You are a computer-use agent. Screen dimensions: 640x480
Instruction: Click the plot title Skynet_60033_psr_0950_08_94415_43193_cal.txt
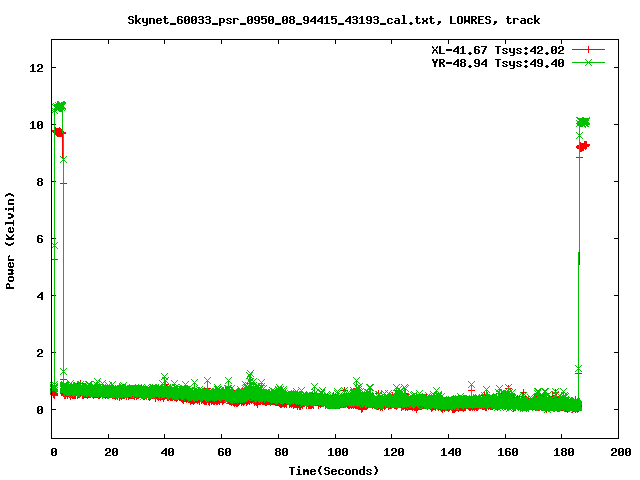click(284, 20)
